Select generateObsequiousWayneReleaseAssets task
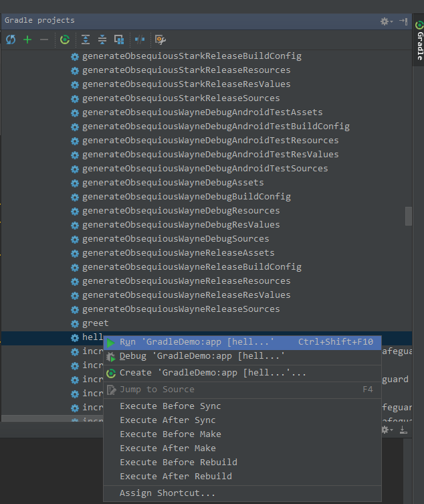 179,253
